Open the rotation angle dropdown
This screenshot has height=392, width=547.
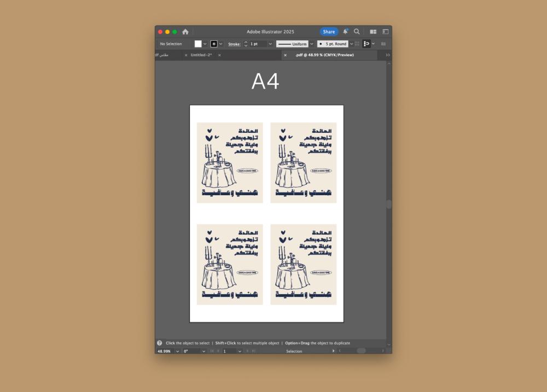pyautogui.click(x=203, y=351)
